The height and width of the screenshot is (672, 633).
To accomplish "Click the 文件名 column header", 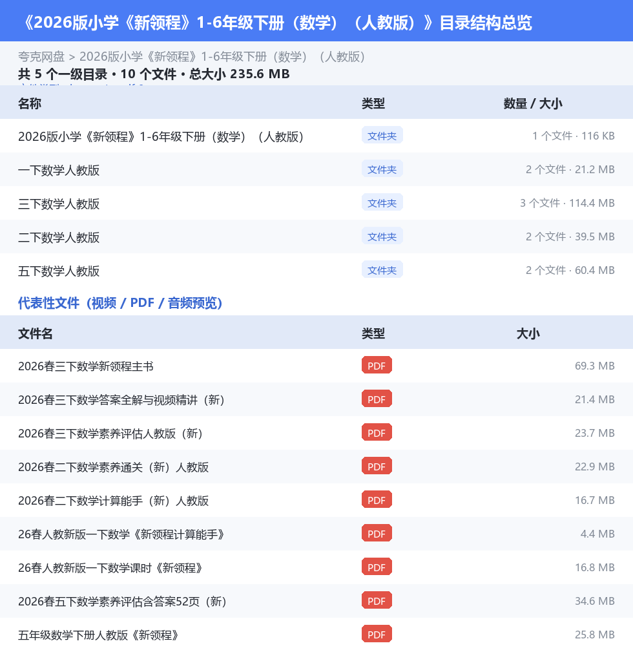I will point(35,333).
